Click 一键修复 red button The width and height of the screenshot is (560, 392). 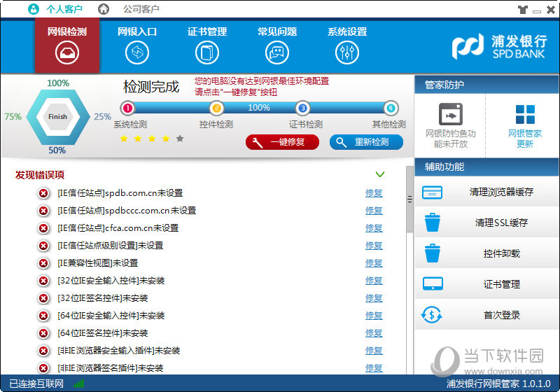[x=283, y=142]
